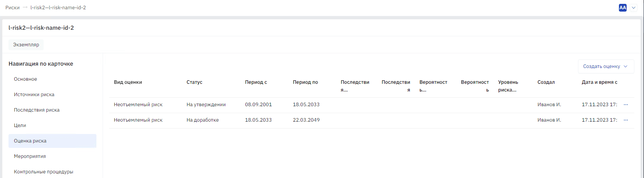Click 17.11.2023 timestamp in На утверждении row
This screenshot has width=644, height=178.
(600, 105)
